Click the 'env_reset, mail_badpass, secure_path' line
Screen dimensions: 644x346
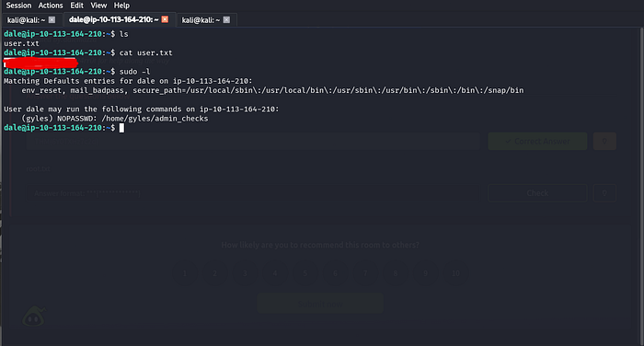point(272,90)
